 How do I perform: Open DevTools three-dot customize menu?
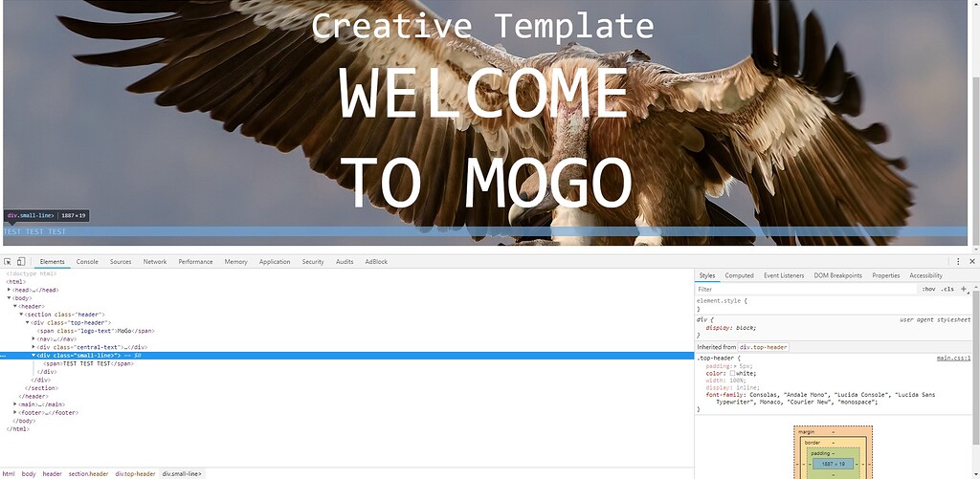click(x=959, y=261)
